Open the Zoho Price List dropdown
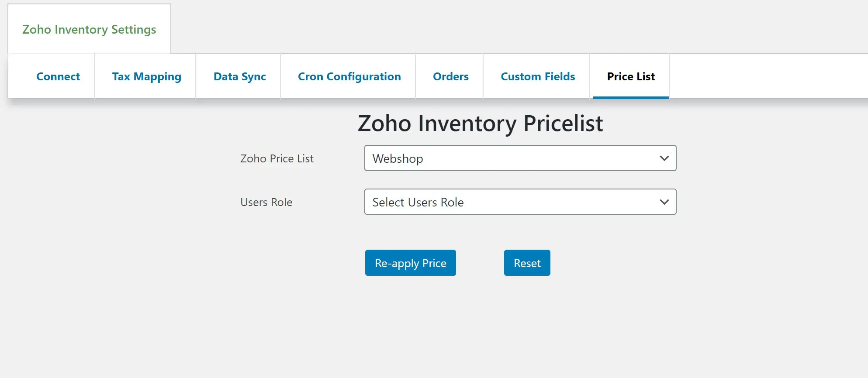868x378 pixels. (x=520, y=158)
